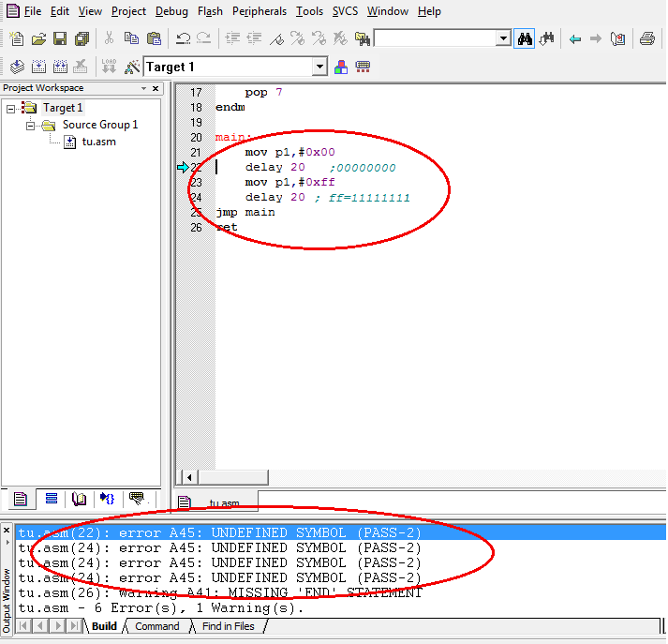Open the Peripherals menu
This screenshot has width=668, height=644.
tap(260, 11)
